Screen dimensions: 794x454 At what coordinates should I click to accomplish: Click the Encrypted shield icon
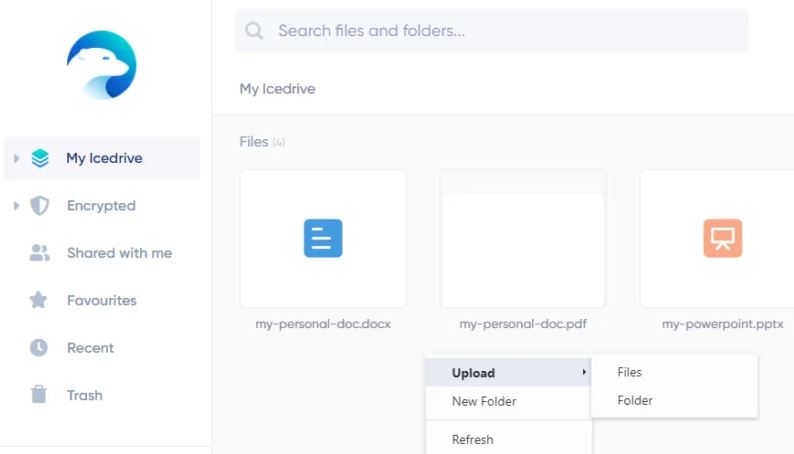(x=39, y=205)
